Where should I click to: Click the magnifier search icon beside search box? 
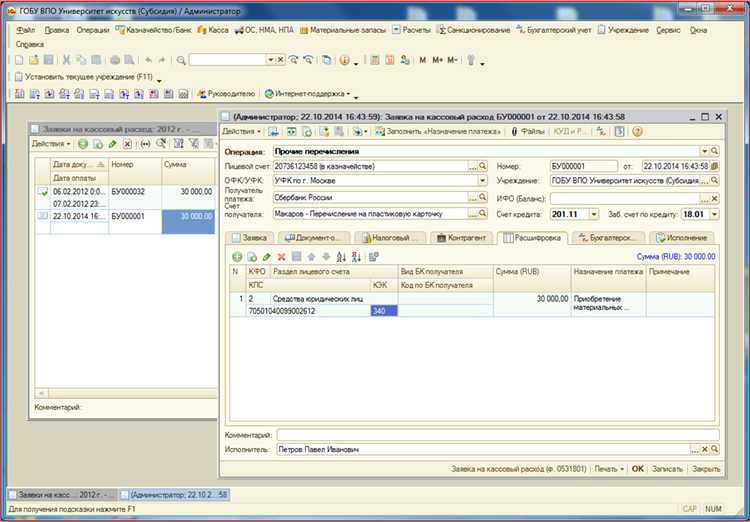tap(181, 60)
